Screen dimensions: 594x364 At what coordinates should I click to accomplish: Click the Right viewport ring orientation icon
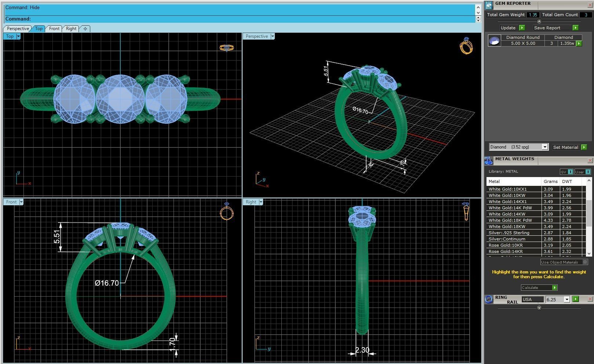[x=466, y=212]
